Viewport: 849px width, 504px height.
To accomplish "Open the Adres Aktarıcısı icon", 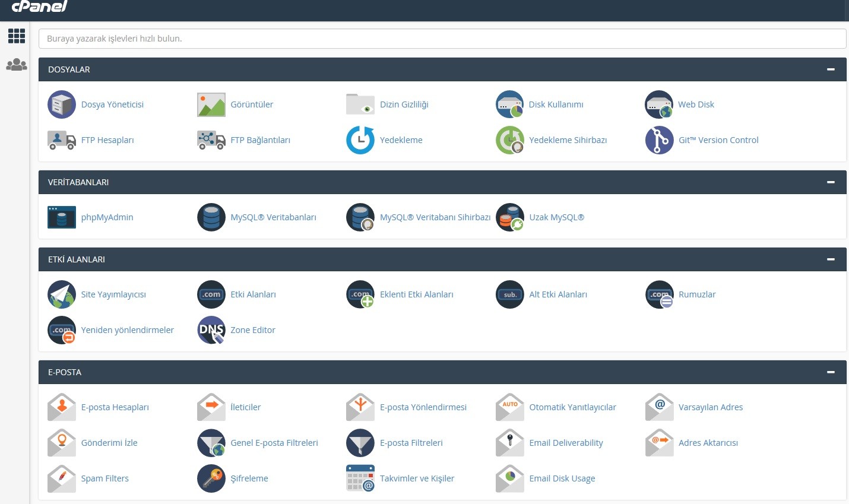I will click(660, 443).
